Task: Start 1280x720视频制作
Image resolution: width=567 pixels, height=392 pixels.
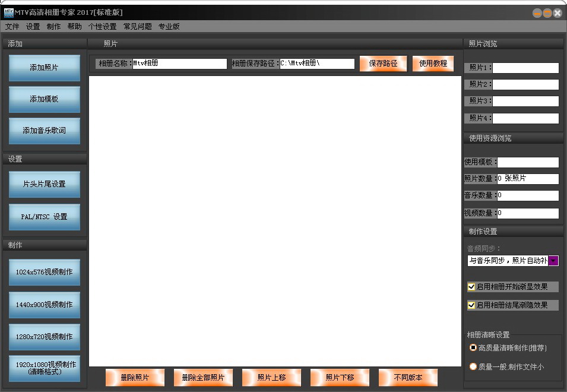Action: point(44,337)
